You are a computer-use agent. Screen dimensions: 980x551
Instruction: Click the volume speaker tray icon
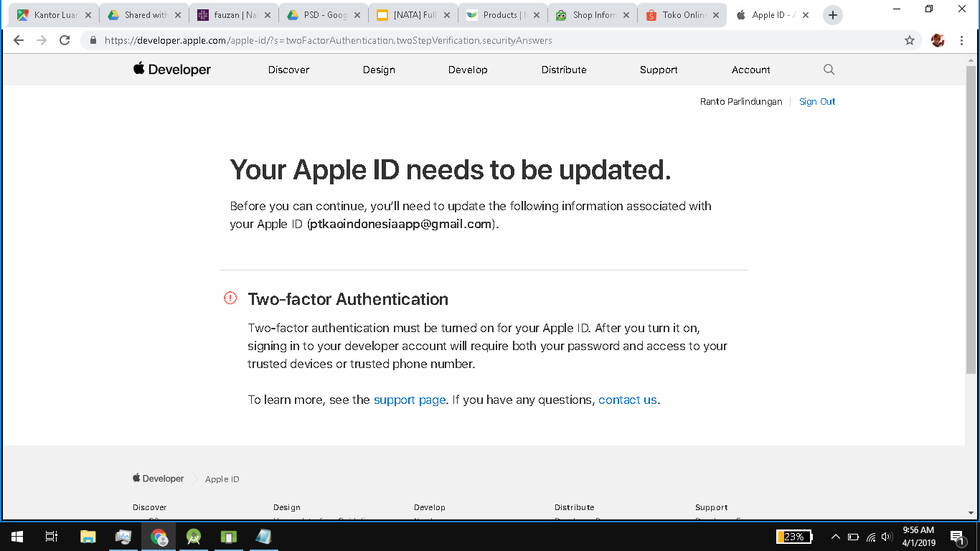click(887, 537)
